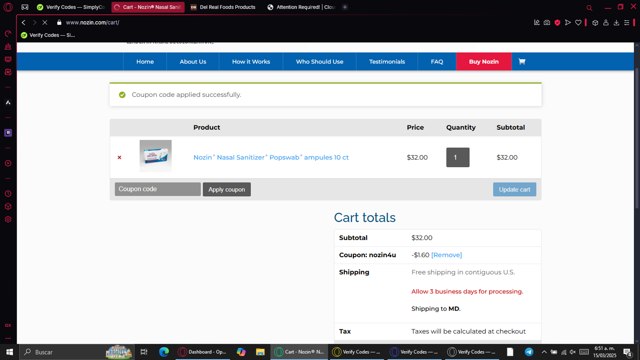The width and height of the screenshot is (640, 360).
Task: Open the Windows Start menu
Action: point(9,352)
